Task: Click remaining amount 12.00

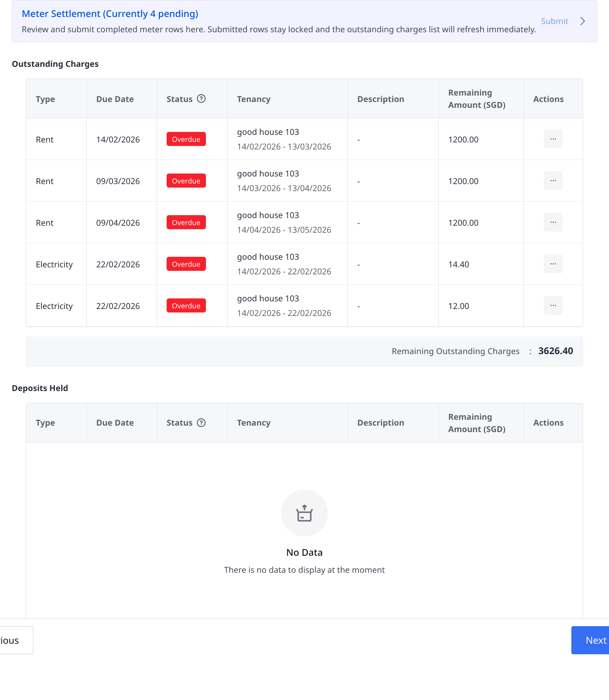Action: [459, 306]
